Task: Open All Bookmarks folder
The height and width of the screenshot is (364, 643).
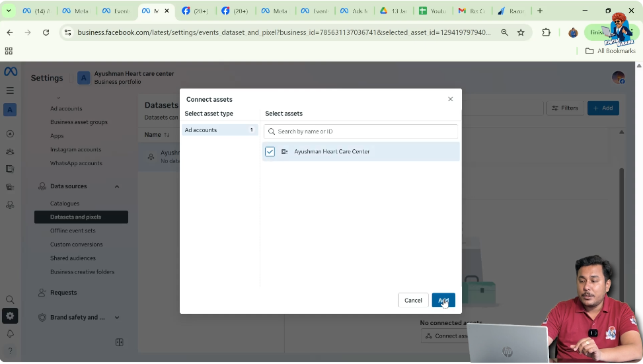Action: 610,51
